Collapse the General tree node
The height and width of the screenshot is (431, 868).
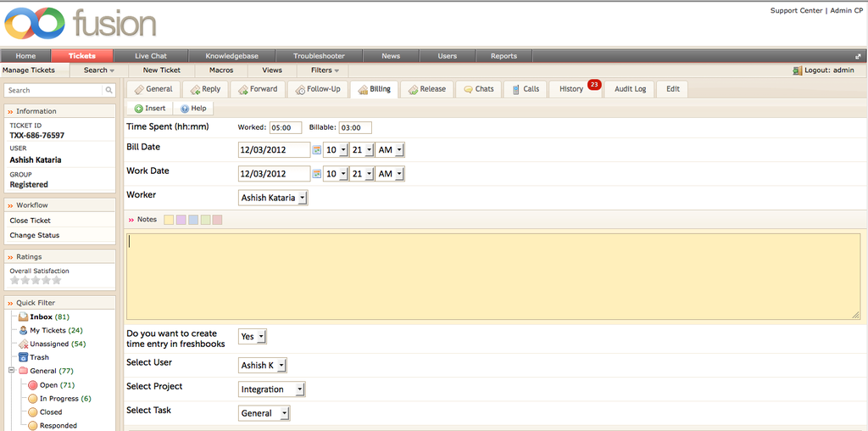click(12, 371)
